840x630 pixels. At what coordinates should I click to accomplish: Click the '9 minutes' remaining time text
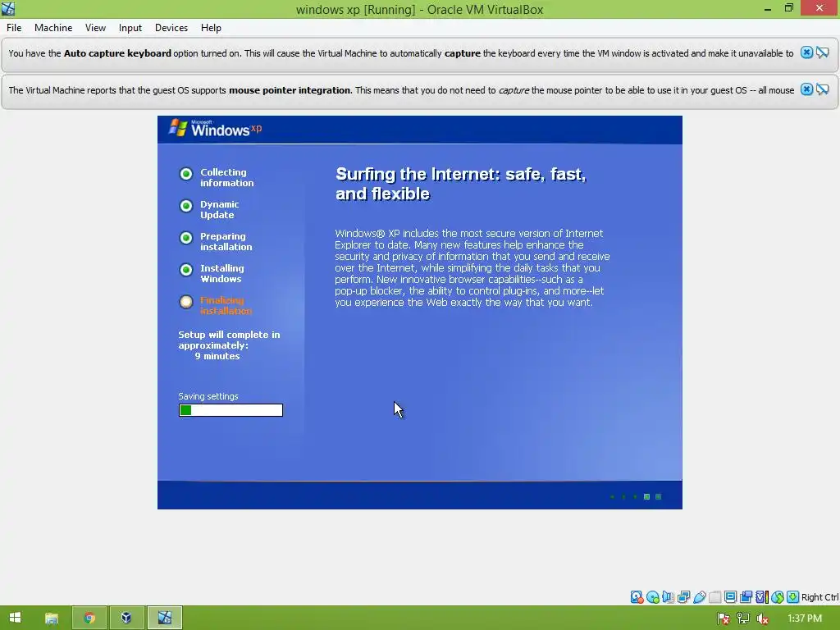217,356
